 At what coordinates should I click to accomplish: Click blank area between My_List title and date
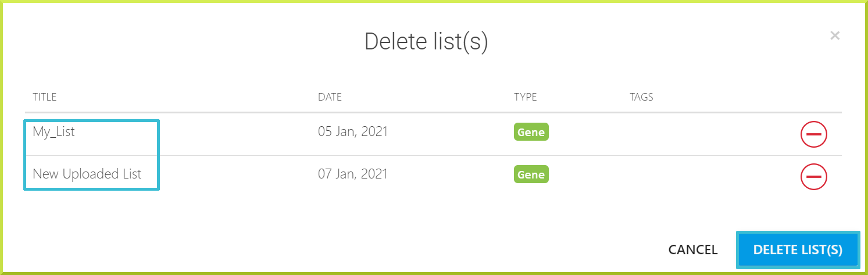[x=238, y=134]
